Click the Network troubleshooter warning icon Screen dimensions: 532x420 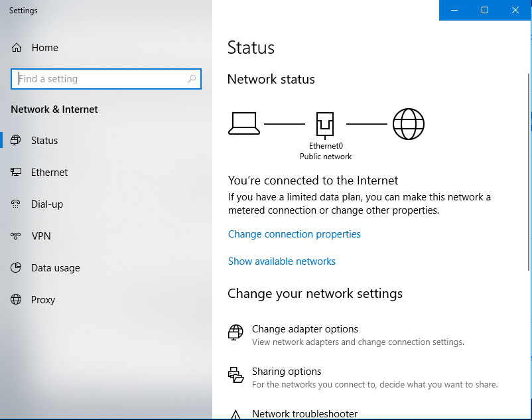pyautogui.click(x=235, y=415)
